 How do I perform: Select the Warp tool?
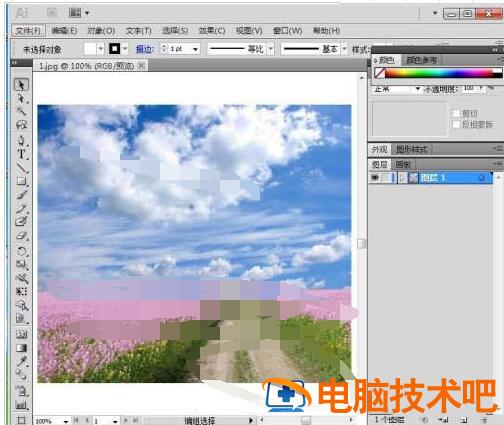coord(21,278)
